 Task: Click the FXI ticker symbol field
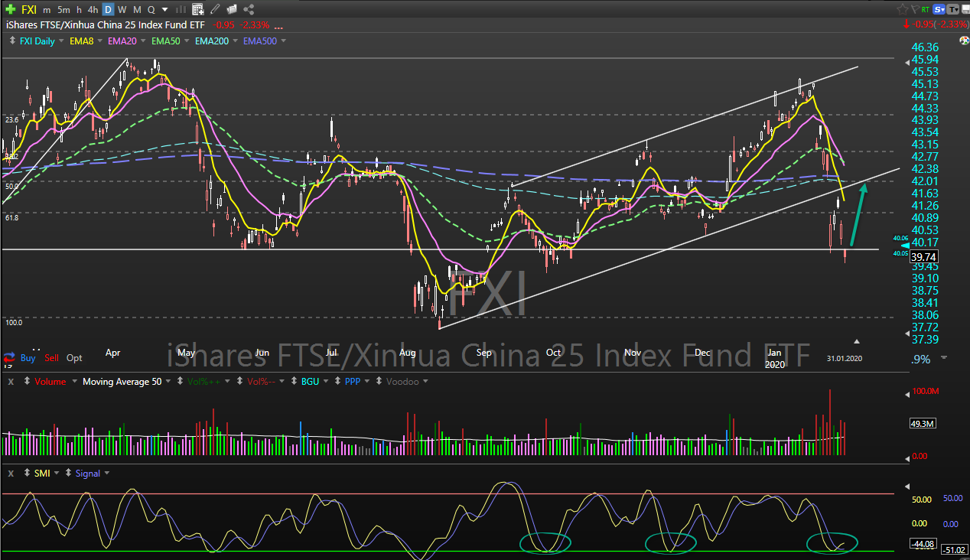[28, 9]
